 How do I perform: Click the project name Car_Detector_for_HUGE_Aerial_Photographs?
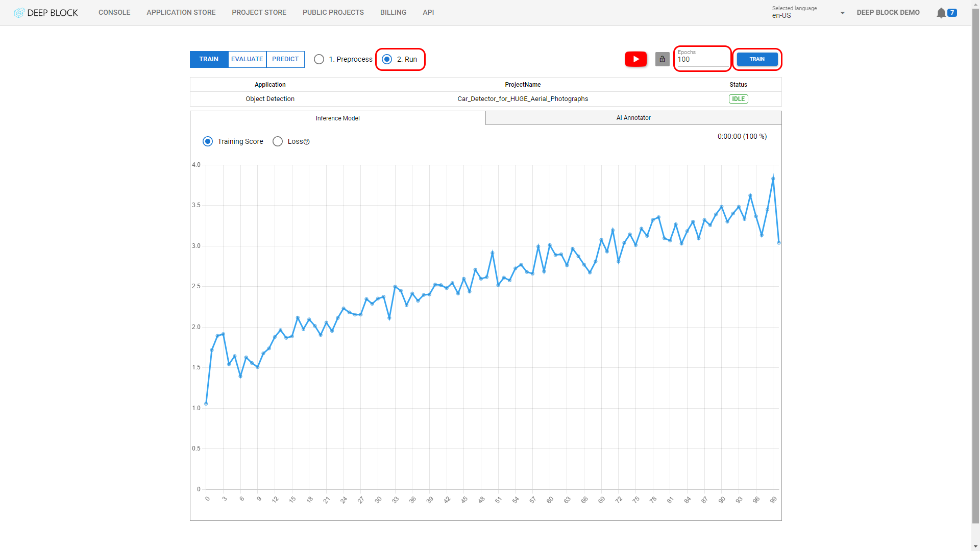(523, 99)
